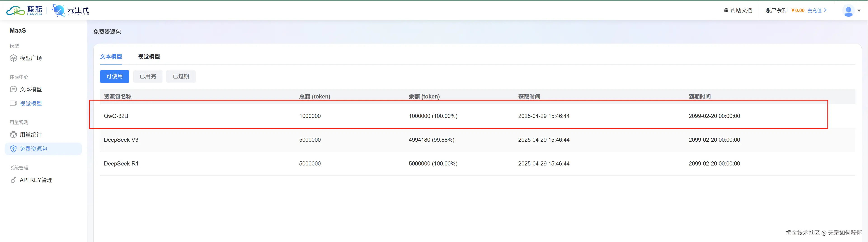The image size is (868, 242).
Task: Click the 免费资源包 page title
Action: 107,32
